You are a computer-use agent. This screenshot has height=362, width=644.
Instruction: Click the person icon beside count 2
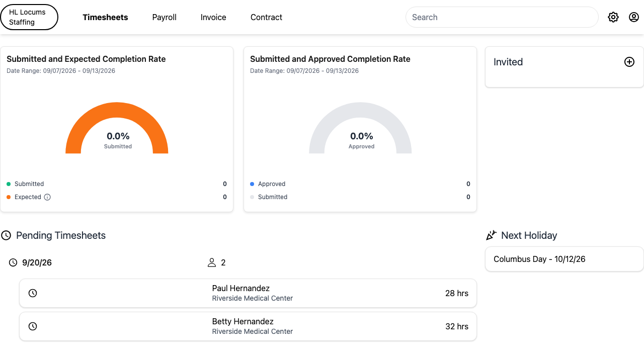212,262
